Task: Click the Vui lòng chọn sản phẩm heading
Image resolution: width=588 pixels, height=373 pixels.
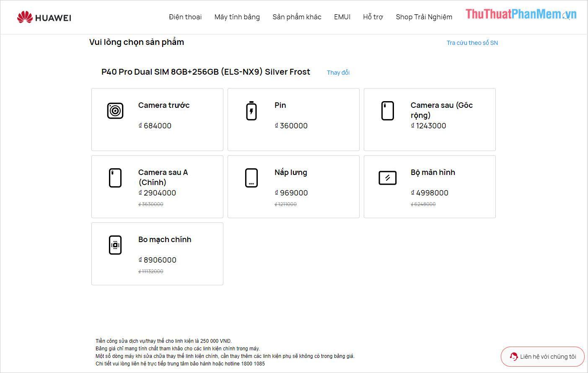Action: [137, 42]
